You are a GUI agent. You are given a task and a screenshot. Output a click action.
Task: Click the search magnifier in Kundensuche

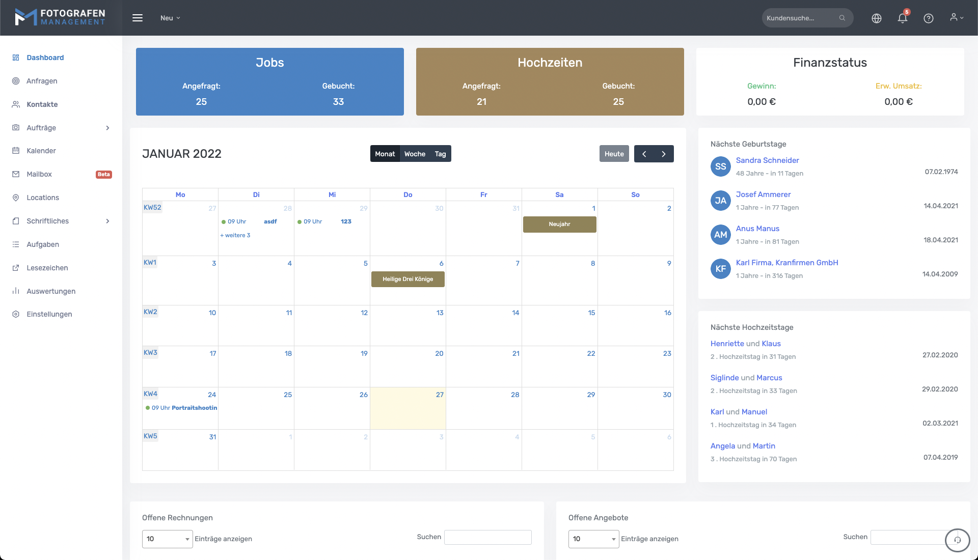click(842, 18)
